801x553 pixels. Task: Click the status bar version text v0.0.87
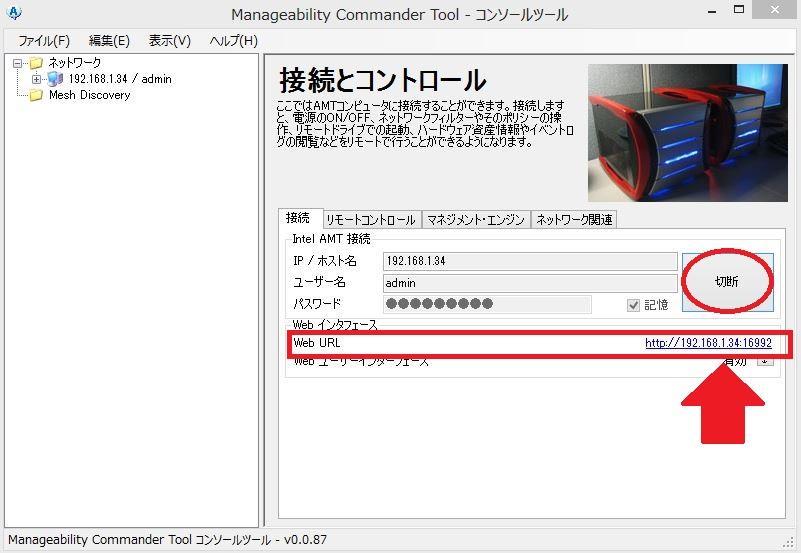point(305,540)
